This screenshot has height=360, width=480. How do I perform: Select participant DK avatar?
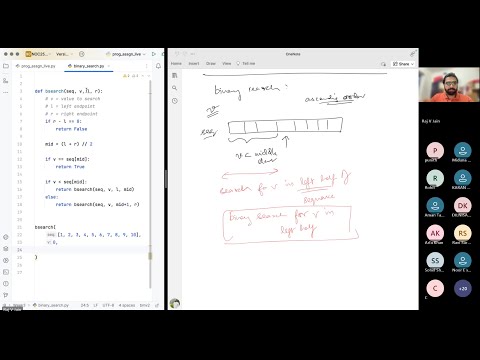tap(463, 206)
